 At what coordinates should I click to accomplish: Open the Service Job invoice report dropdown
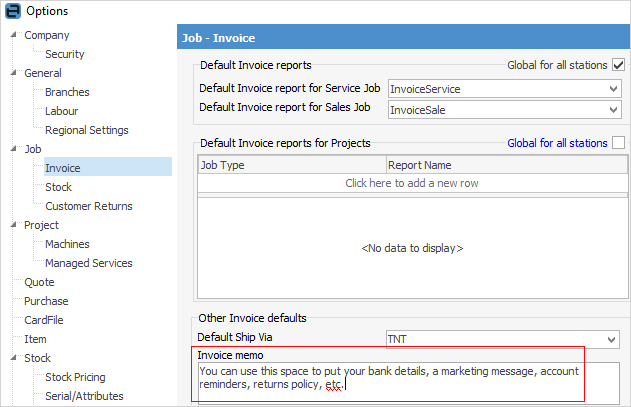[x=613, y=89]
